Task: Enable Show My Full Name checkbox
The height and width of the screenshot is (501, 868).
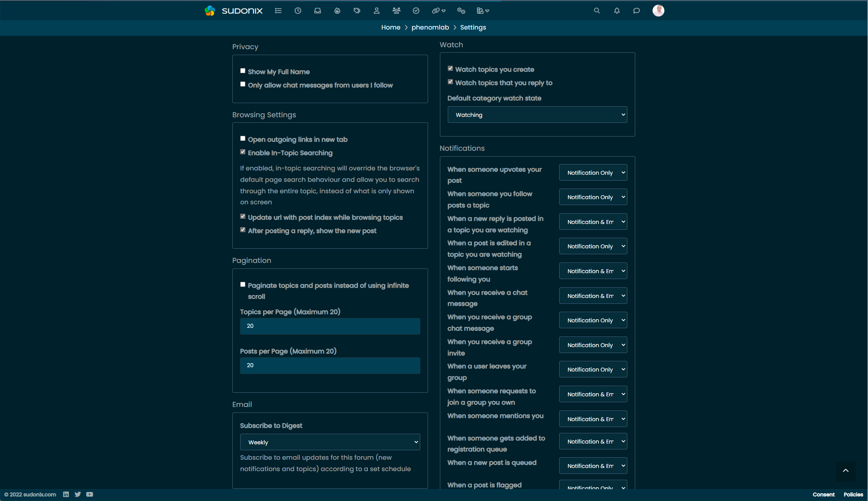Action: tap(243, 71)
